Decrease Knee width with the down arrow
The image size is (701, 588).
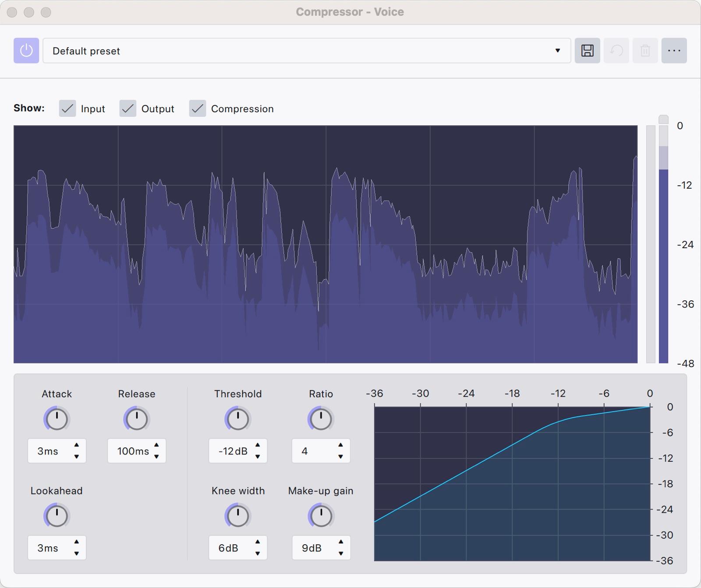[258, 553]
